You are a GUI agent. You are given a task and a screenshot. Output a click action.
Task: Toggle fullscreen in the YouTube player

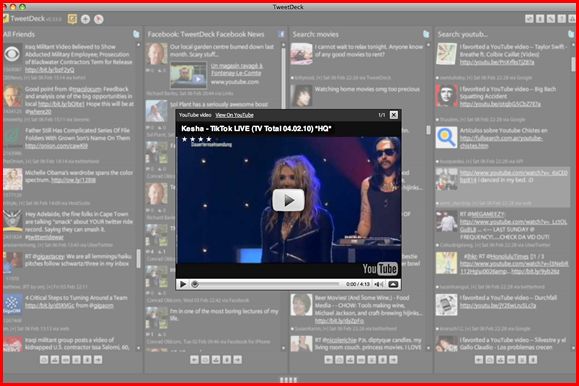point(393,284)
